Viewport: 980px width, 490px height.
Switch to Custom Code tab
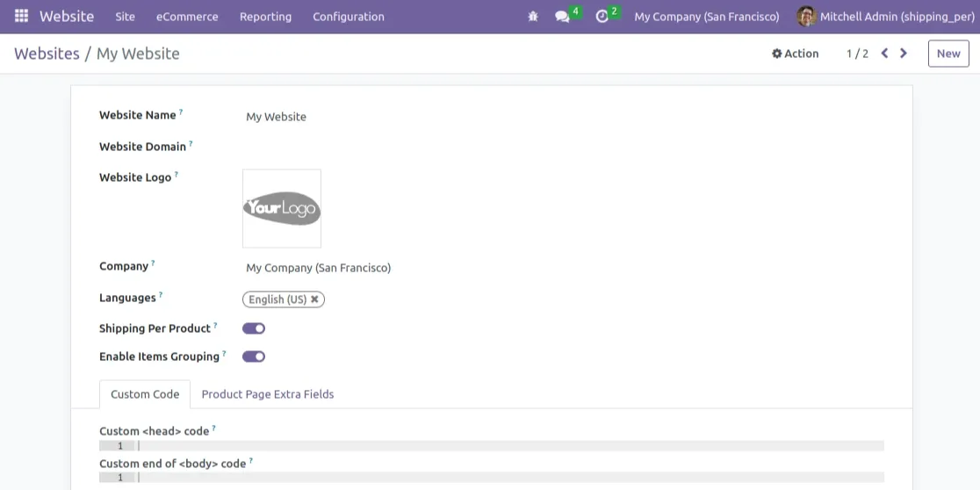point(145,394)
